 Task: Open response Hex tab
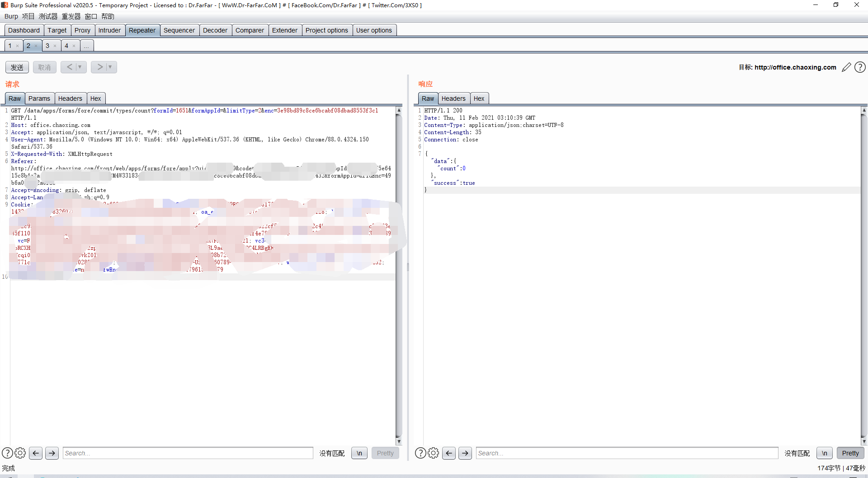tap(479, 98)
